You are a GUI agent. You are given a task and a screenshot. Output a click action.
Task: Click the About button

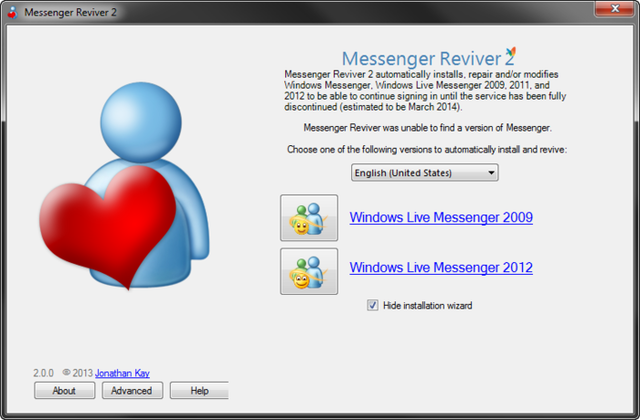pyautogui.click(x=64, y=391)
